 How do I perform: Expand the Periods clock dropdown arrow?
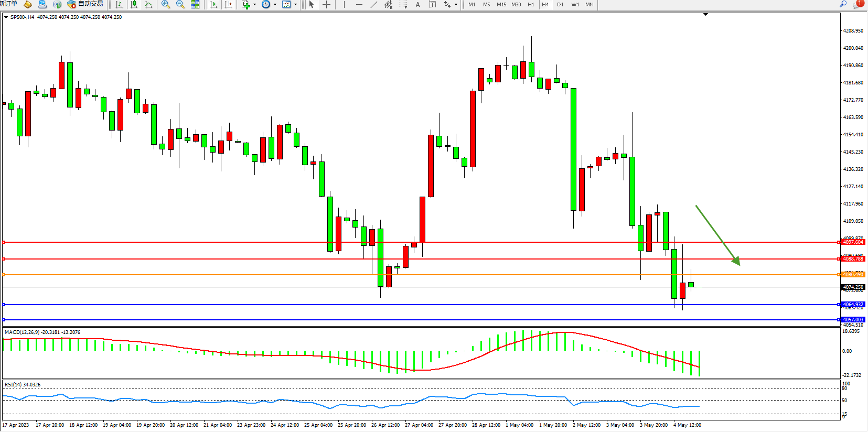275,5
